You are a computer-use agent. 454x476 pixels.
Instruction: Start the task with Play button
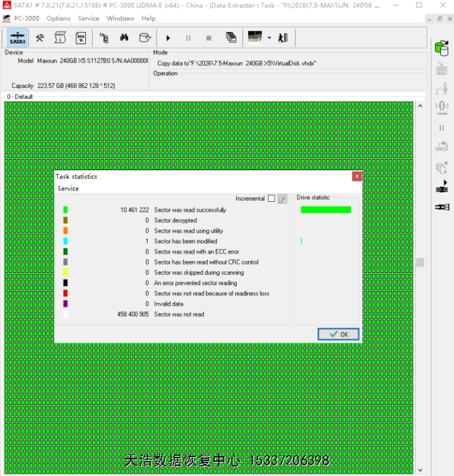pos(168,38)
